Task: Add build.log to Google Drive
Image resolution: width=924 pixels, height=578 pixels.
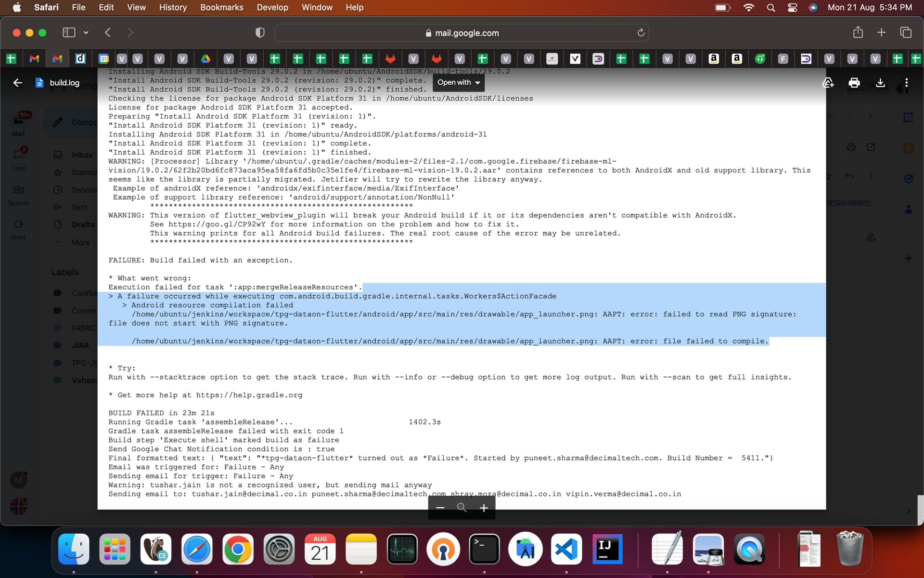Action: pos(828,83)
